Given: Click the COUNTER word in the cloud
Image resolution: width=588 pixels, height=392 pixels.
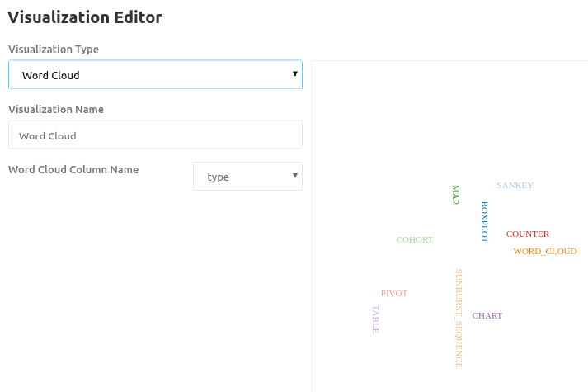Looking at the screenshot, I should (527, 234).
